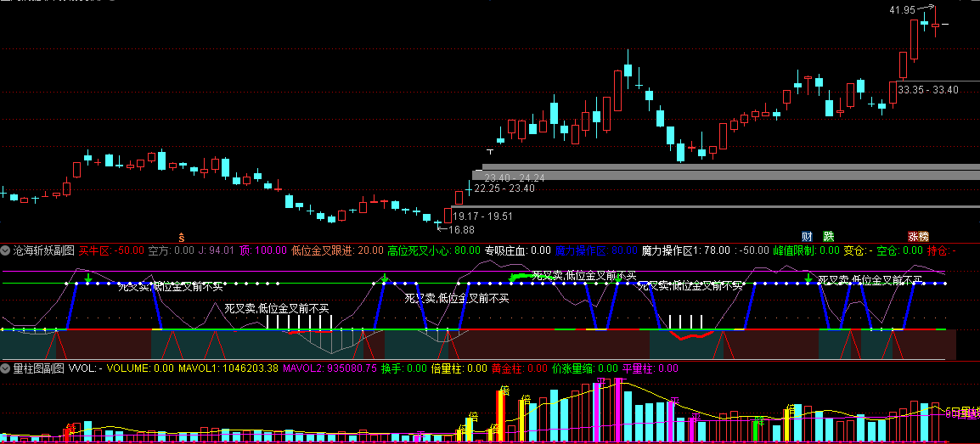
Task: Click the 高位死叉小心 80.00 indicator label
Action: pyautogui.click(x=434, y=251)
